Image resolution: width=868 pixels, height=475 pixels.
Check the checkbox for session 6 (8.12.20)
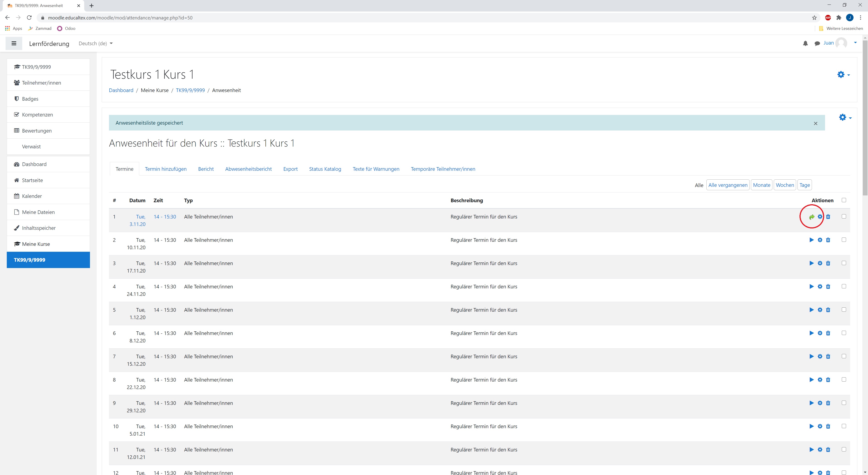844,333
